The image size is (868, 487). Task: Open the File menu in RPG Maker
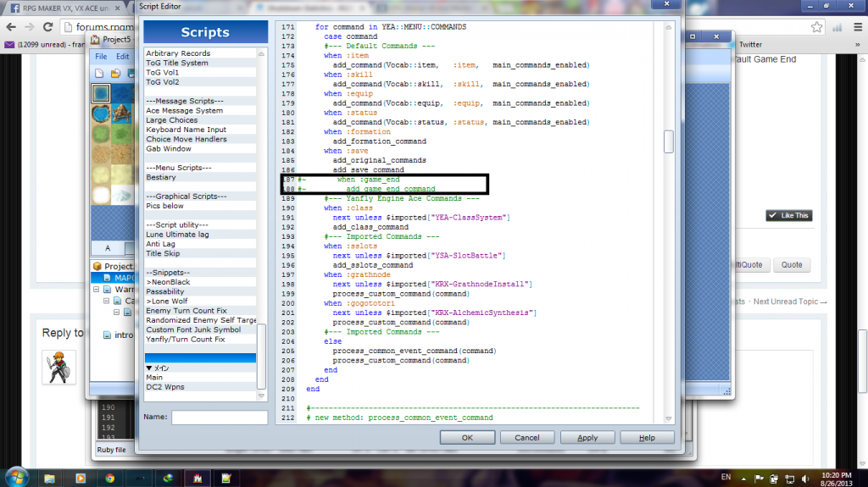[101, 57]
